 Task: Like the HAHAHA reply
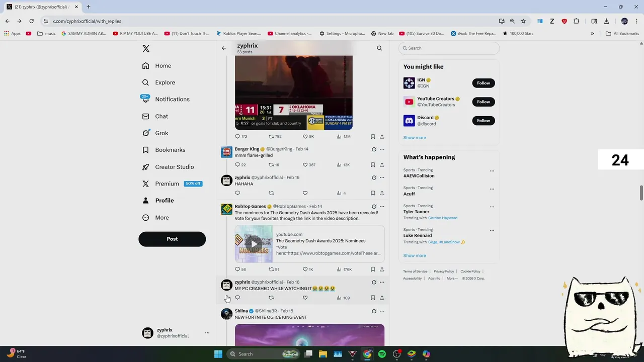coord(305,193)
